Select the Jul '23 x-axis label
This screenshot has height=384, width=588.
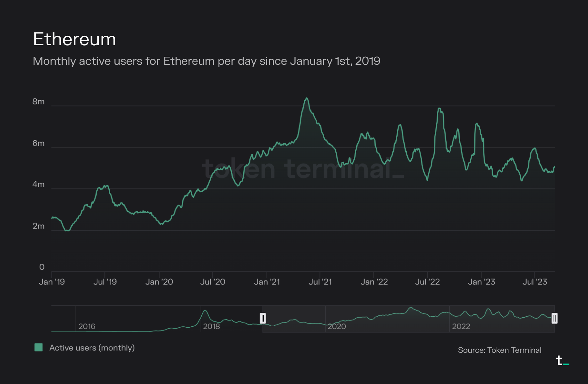tap(535, 282)
